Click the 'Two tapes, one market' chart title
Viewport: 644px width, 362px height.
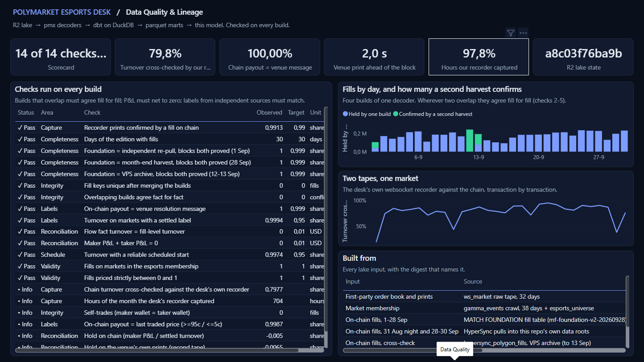click(x=380, y=178)
